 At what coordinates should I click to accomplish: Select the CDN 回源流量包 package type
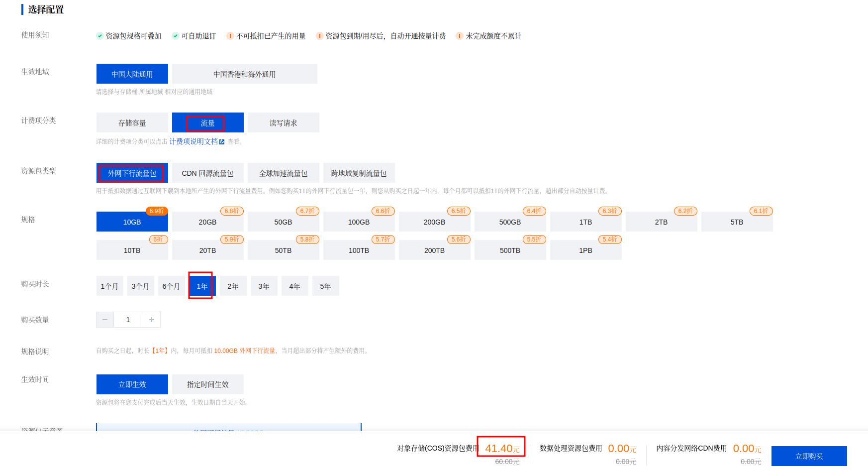pyautogui.click(x=207, y=173)
